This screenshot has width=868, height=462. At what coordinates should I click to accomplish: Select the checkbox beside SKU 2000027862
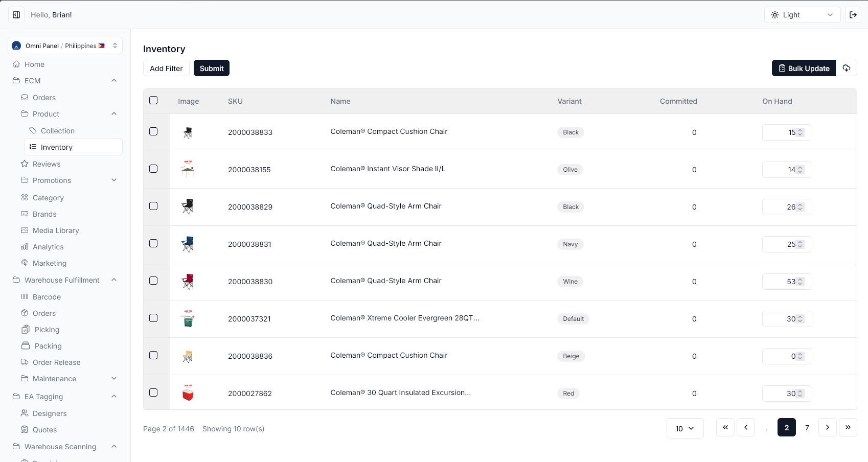[x=153, y=392]
